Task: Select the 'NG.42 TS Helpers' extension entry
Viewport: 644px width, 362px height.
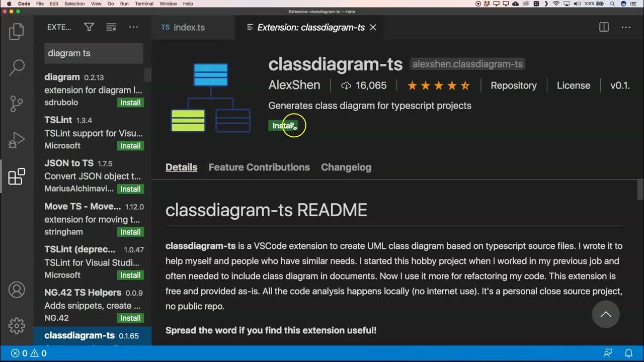Action: (x=93, y=305)
